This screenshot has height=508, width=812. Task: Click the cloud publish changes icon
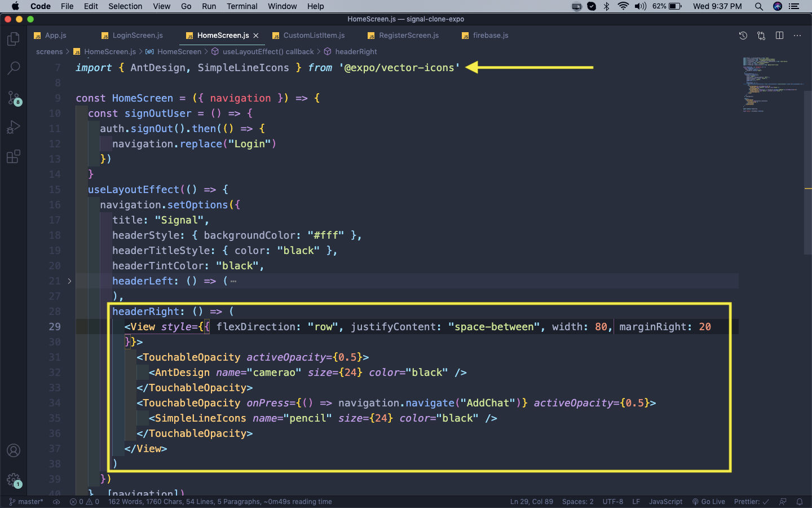[x=56, y=502]
